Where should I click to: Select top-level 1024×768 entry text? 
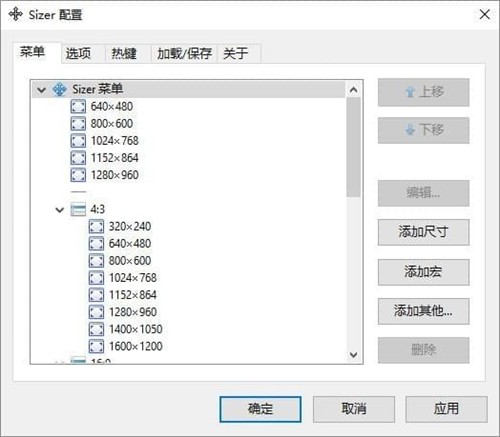click(x=115, y=141)
